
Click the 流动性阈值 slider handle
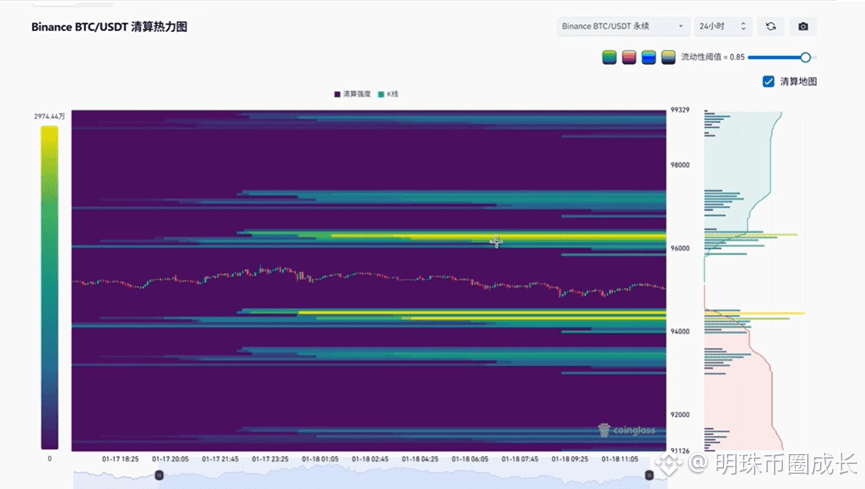(x=805, y=57)
